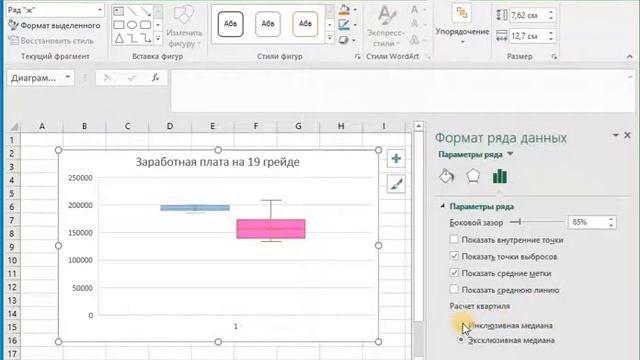This screenshot has width=640, height=360.
Task: Select the rounded rectangle shape
Action: [x=146, y=25]
